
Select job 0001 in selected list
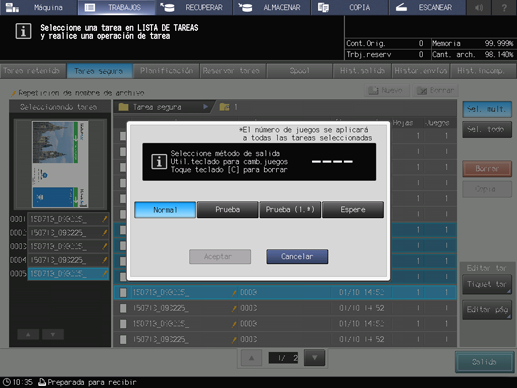tap(68, 219)
